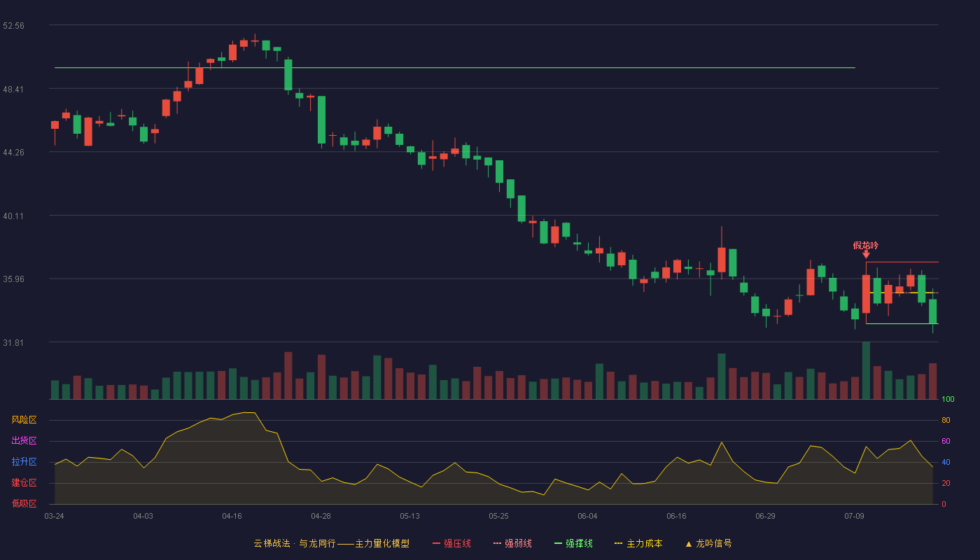
Task: Click the 假龙吟 annotation label
Action: (865, 245)
